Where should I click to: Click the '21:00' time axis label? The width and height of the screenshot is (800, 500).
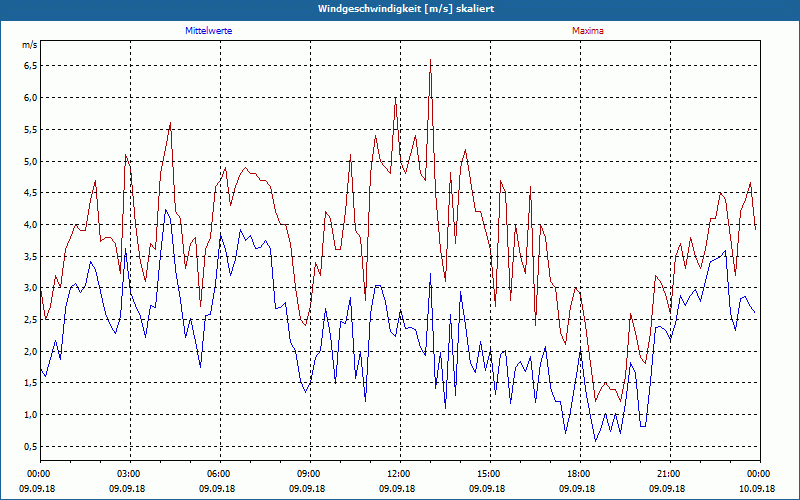[x=670, y=474]
